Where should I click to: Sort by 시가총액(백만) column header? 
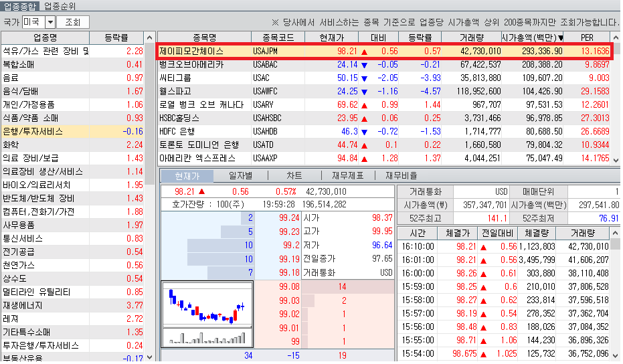point(533,37)
